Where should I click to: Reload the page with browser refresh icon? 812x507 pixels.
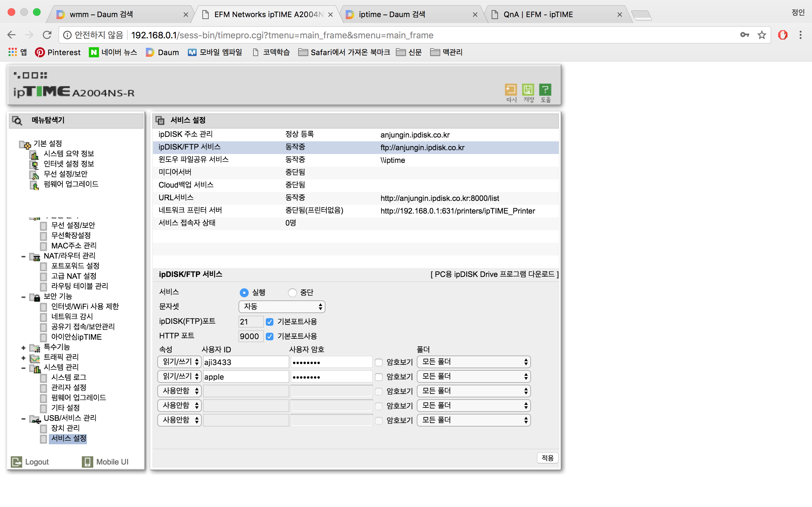(x=47, y=35)
